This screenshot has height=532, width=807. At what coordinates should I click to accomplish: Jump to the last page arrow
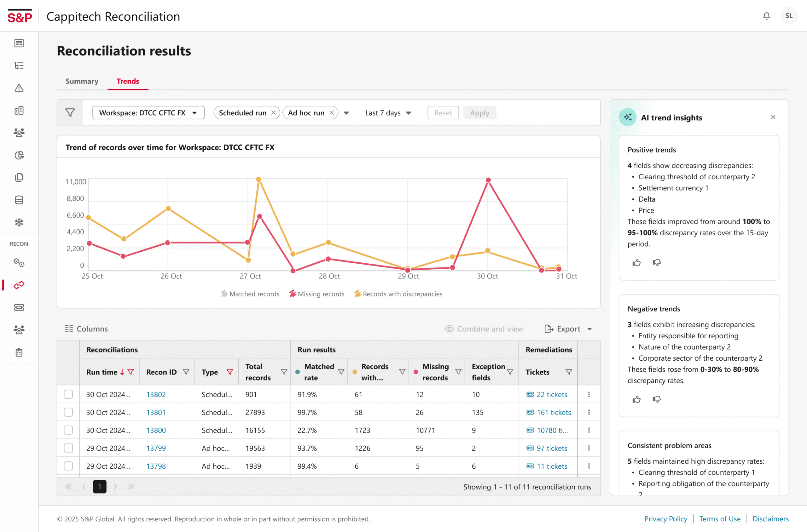pyautogui.click(x=131, y=487)
